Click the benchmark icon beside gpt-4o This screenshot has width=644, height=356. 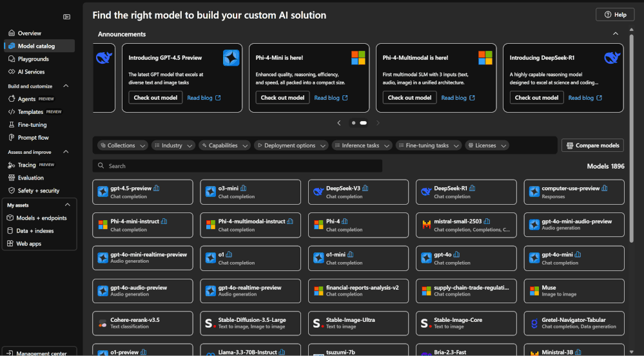pos(457,254)
